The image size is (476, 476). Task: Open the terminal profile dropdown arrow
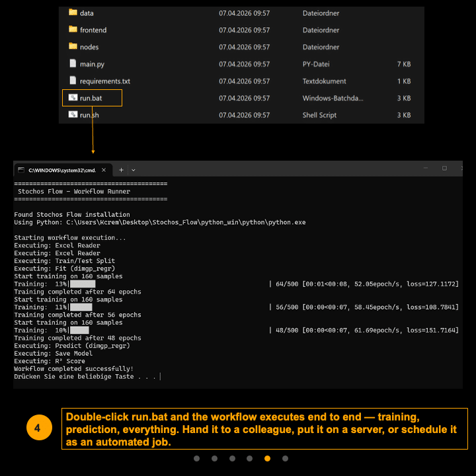tap(134, 171)
